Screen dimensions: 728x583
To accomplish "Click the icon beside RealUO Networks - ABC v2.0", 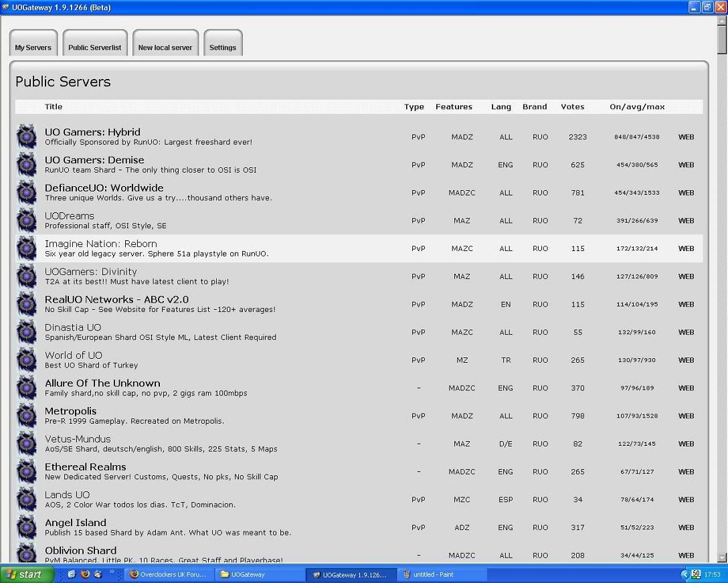I will tap(27, 304).
